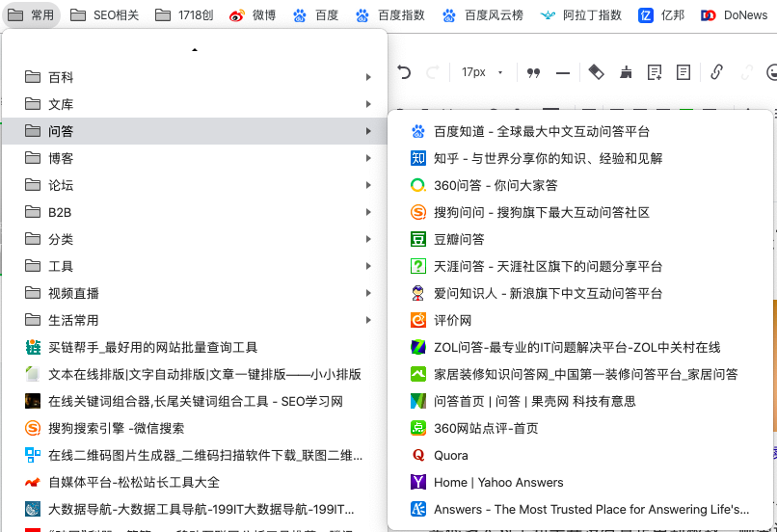Expand the 论坛 folder submenu
The image size is (777, 532).
196,185
